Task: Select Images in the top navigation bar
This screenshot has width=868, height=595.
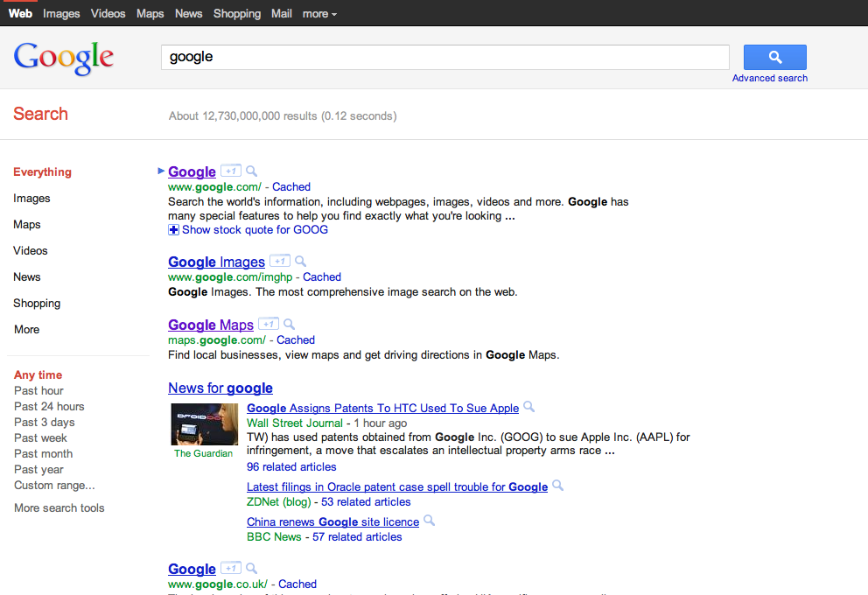Action: tap(61, 13)
